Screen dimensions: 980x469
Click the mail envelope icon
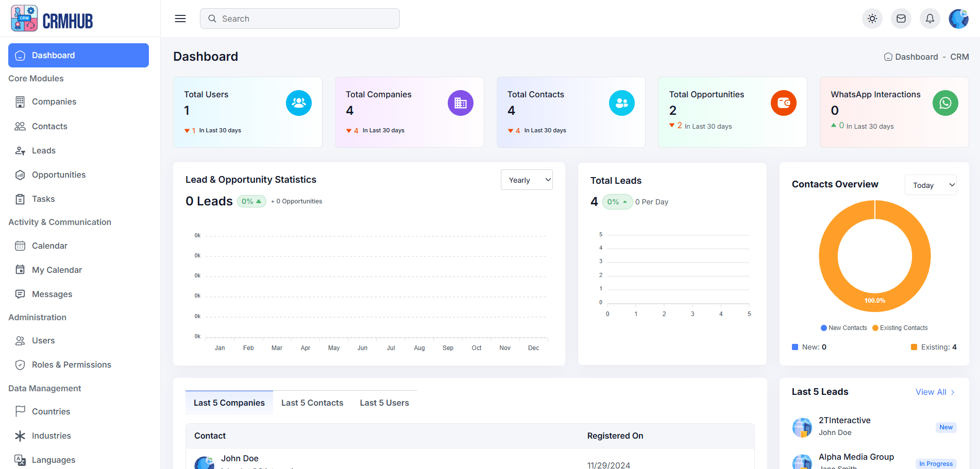click(x=901, y=18)
